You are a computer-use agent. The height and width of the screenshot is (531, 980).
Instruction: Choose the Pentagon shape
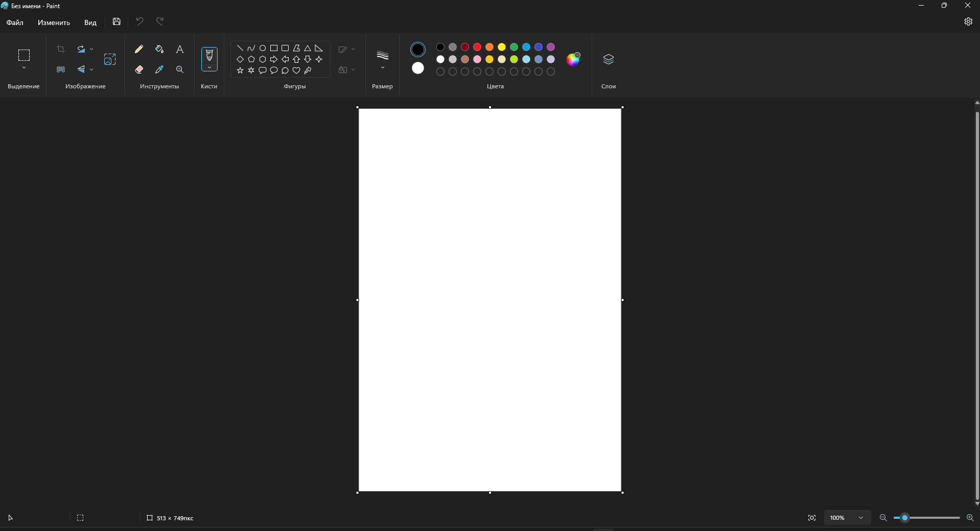click(251, 59)
